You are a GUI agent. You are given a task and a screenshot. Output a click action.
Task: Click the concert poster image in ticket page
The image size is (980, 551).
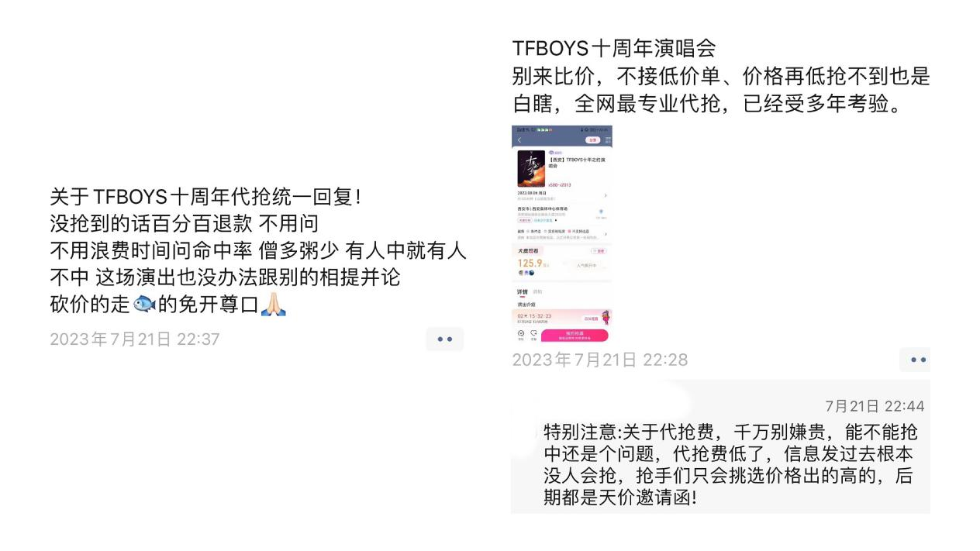[531, 168]
